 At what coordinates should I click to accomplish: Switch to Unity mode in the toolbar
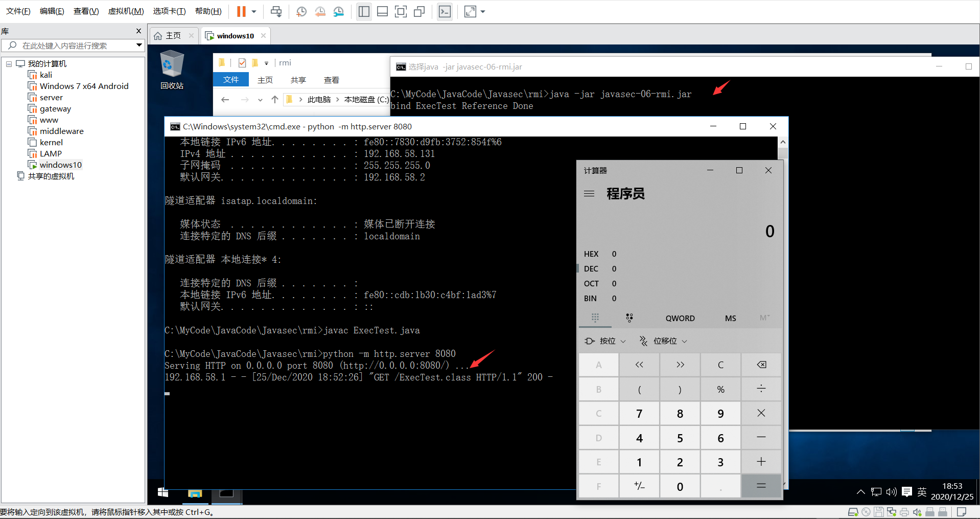(419, 11)
